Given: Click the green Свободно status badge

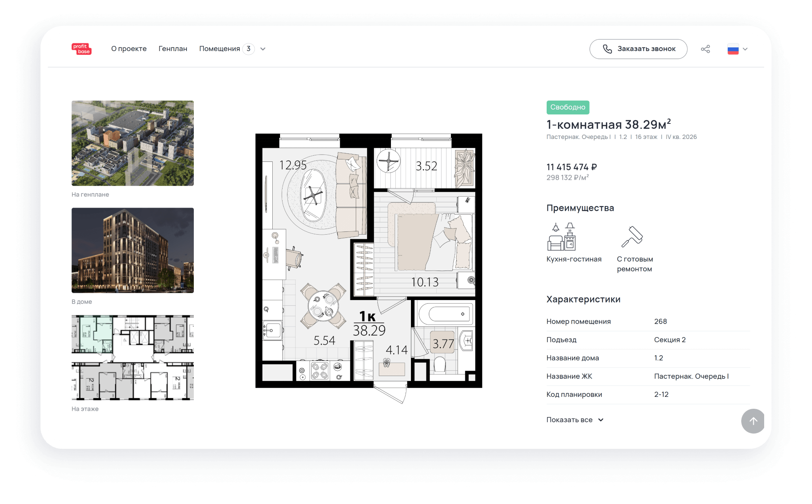Looking at the screenshot, I should tap(568, 107).
